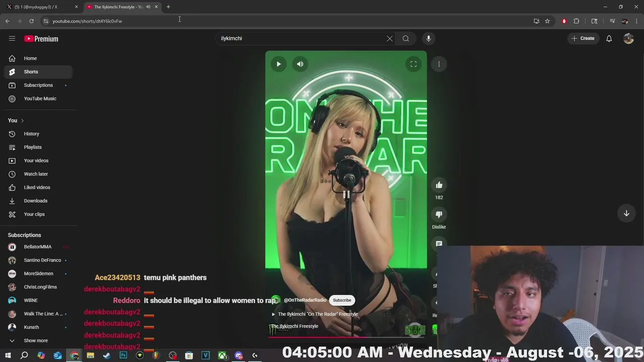Open Your clips
644x362 pixels.
point(38,214)
